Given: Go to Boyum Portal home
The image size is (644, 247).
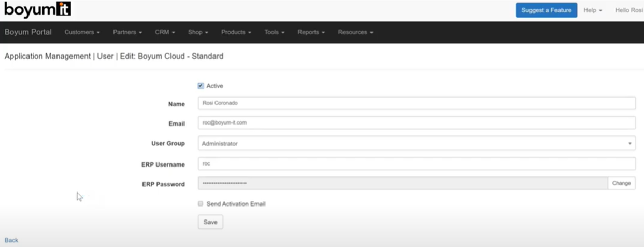Looking at the screenshot, I should [x=28, y=32].
